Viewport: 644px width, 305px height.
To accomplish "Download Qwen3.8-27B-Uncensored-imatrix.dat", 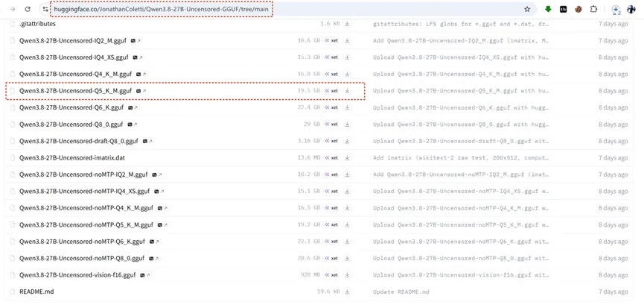I will 347,157.
